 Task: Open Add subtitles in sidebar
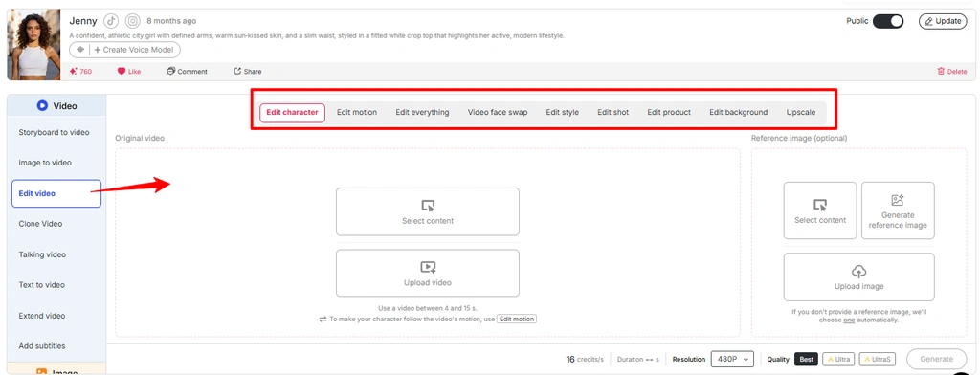(x=42, y=346)
